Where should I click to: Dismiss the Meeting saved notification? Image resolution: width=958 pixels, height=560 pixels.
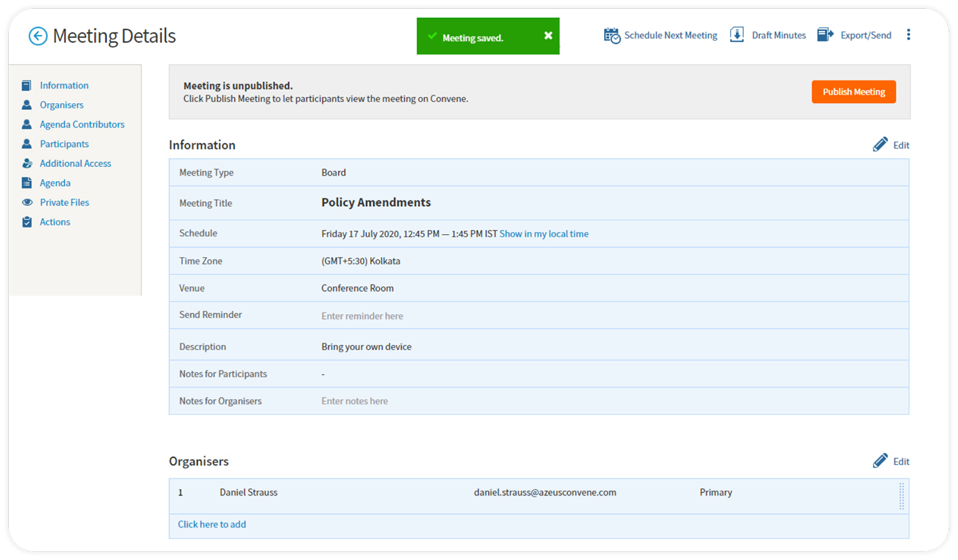coord(548,36)
